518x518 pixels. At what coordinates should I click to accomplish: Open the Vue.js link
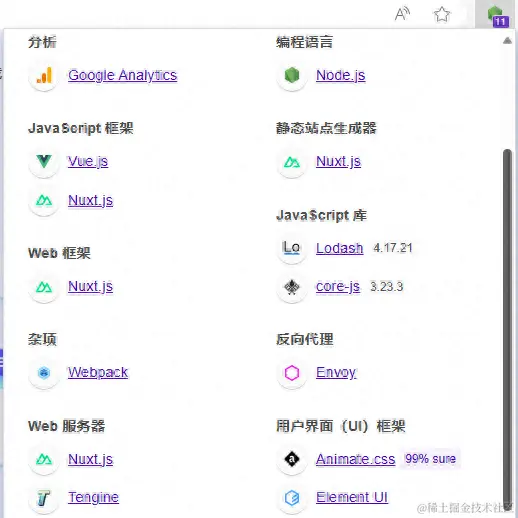pos(88,161)
